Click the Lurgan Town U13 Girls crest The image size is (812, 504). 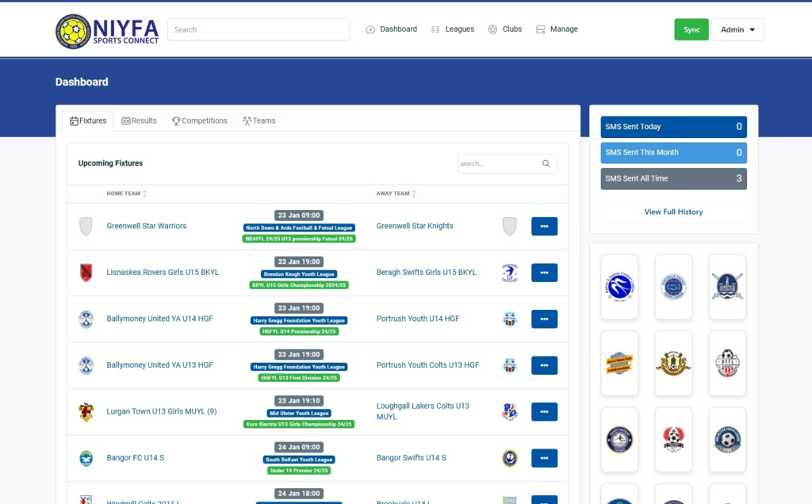(86, 412)
